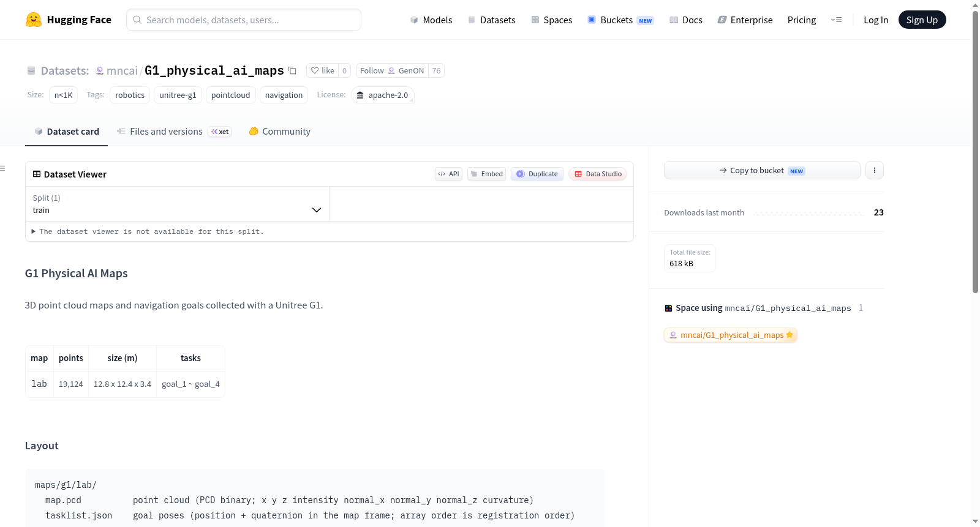Viewport: 980px width, 527px height.
Task: Click the mncai owner link
Action: click(x=122, y=71)
